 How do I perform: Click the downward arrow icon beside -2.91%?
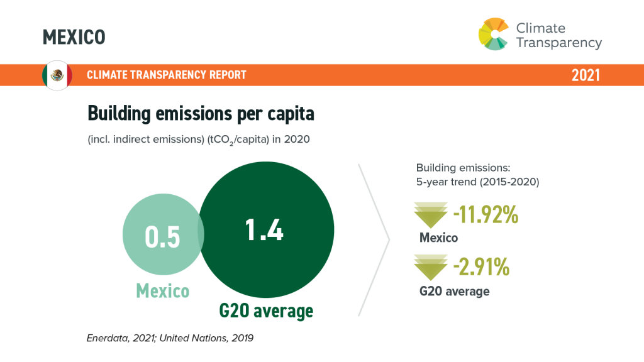[x=431, y=268]
